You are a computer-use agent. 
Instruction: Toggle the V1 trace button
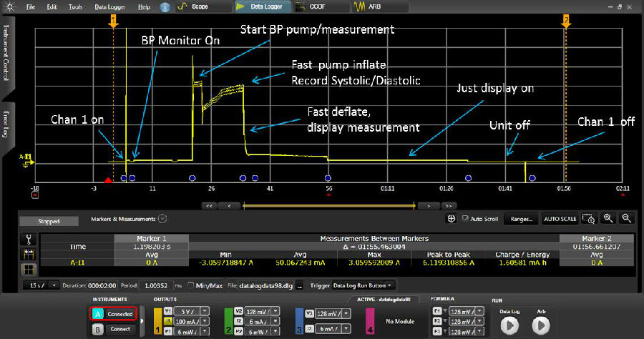point(167,311)
